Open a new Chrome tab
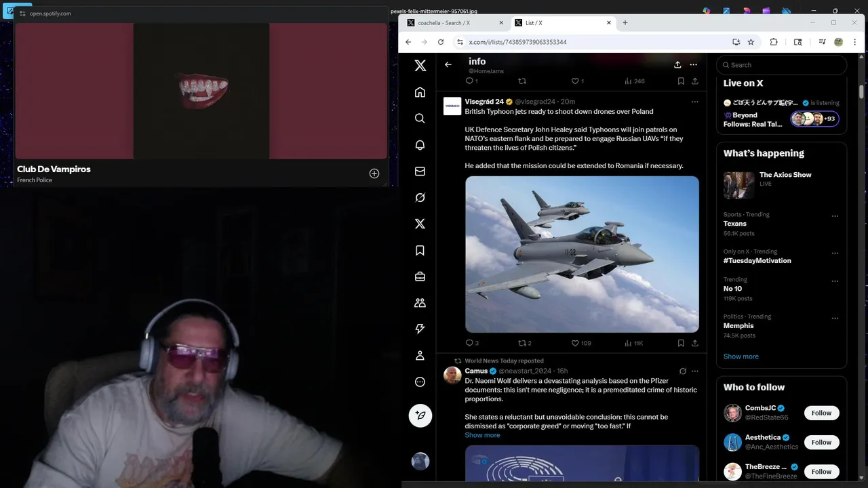Screen dimensions: 868x488 (x=625, y=22)
